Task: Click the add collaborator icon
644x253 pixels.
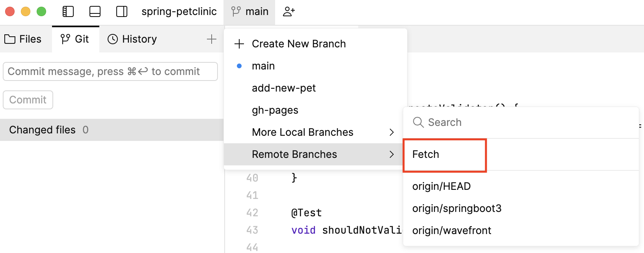Action: [289, 12]
